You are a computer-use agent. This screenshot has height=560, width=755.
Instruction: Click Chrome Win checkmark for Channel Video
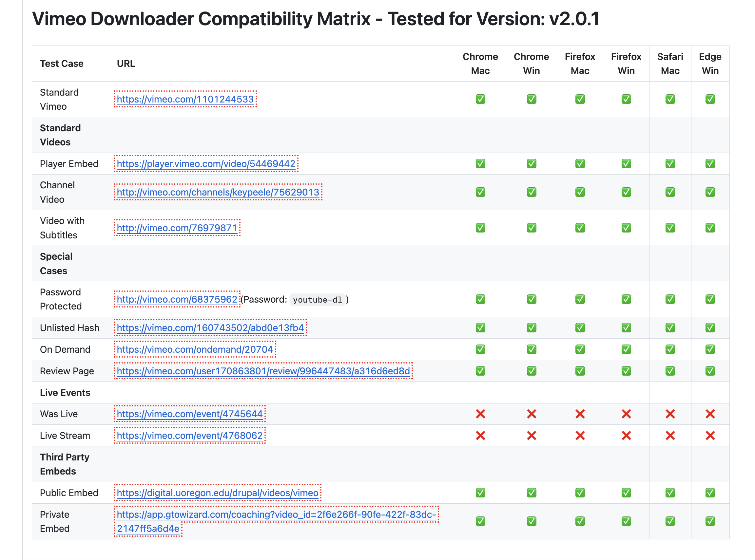coord(532,192)
